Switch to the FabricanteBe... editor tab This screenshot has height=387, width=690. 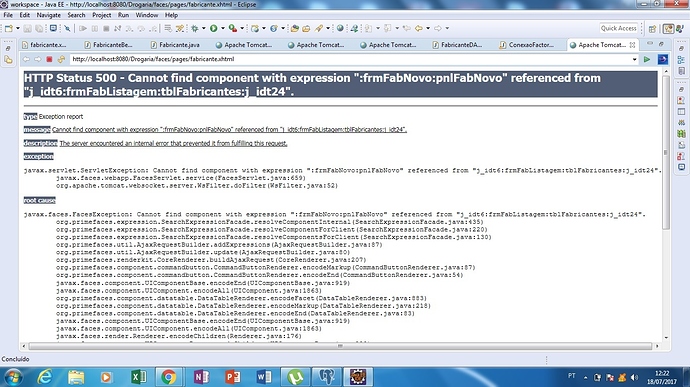pyautogui.click(x=108, y=45)
